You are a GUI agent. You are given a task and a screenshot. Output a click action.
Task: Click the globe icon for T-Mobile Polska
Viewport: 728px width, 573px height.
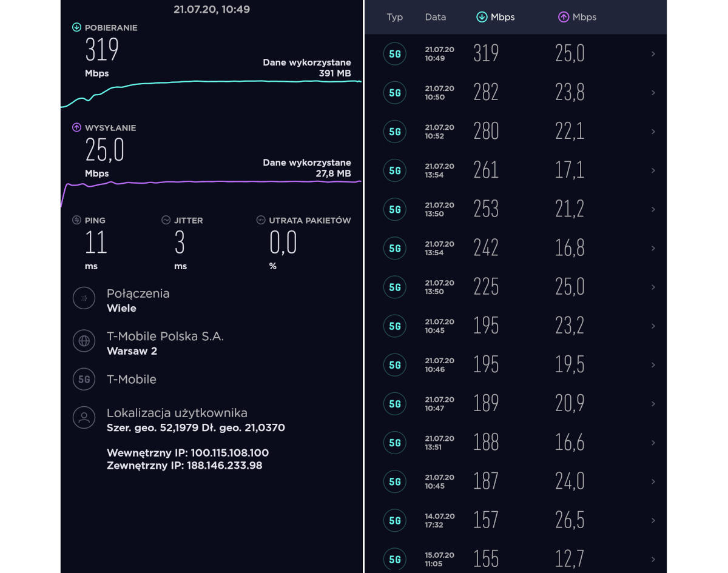click(84, 341)
